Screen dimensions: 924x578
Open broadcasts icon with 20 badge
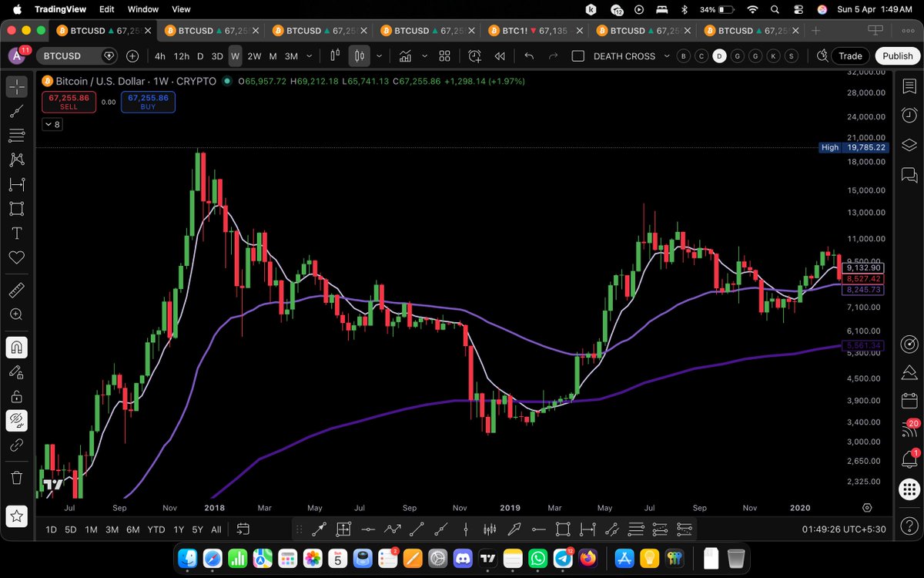(909, 430)
